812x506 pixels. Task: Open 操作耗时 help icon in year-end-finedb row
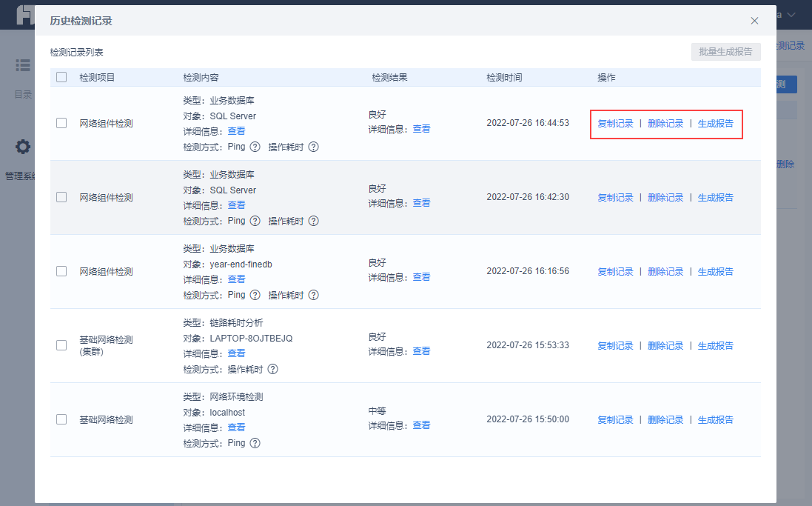coord(313,295)
